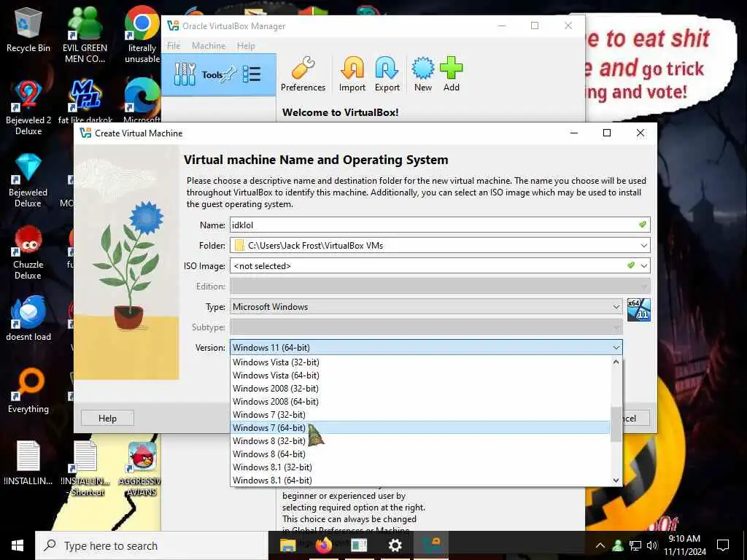Click the taskbar search box
747x560 pixels.
(152, 545)
